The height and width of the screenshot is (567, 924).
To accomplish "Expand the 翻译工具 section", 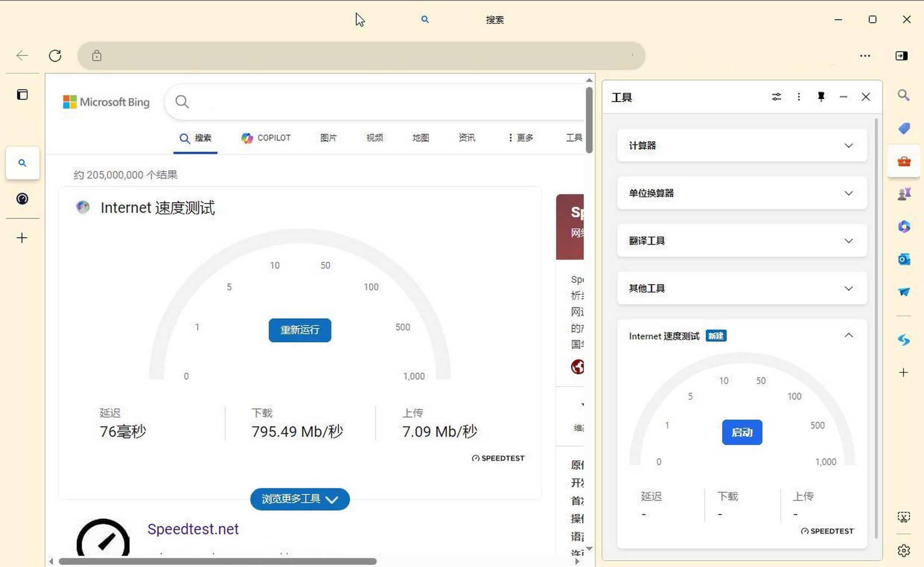I will [742, 241].
